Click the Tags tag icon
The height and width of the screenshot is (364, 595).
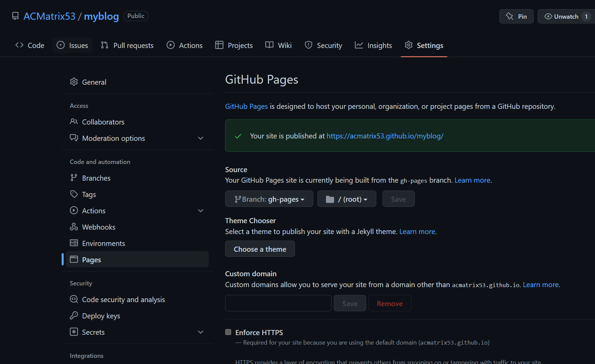74,194
